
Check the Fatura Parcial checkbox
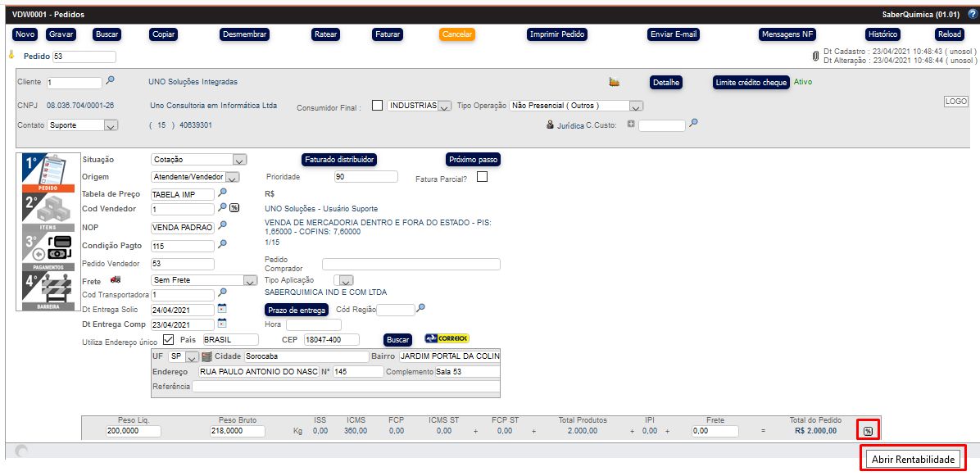[482, 177]
